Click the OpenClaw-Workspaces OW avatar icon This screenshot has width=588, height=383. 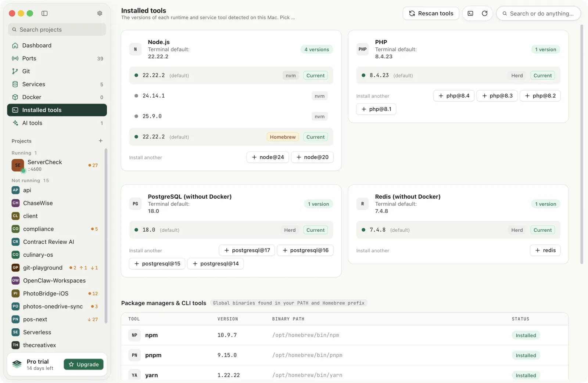pyautogui.click(x=15, y=281)
